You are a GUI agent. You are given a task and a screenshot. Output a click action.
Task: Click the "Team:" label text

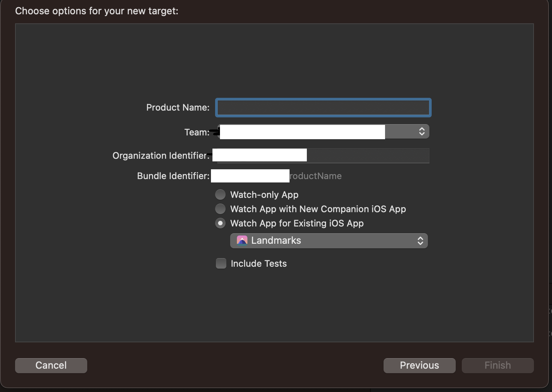197,132
